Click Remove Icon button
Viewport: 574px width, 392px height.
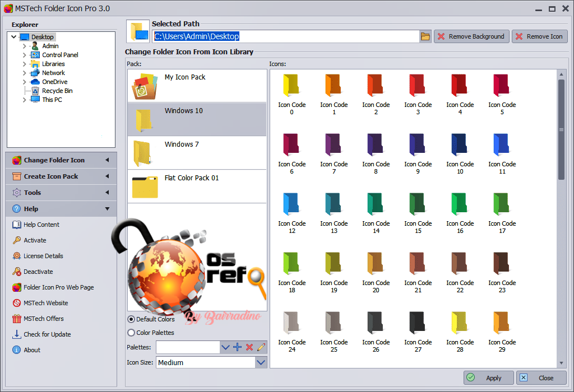click(x=540, y=36)
